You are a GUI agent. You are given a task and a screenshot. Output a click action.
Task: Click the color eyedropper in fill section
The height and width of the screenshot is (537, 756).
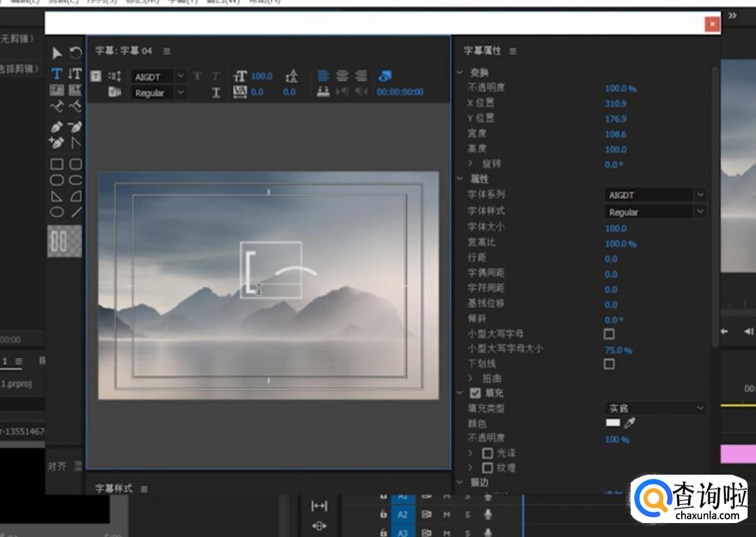tap(630, 423)
